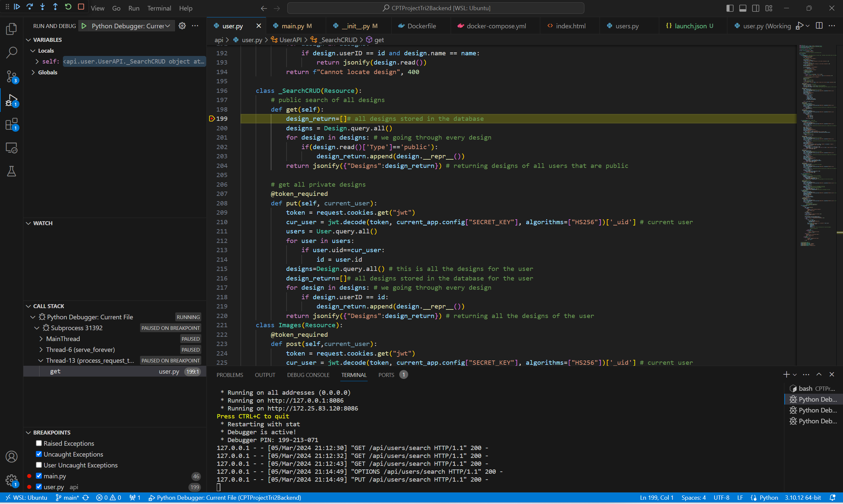Click the 3.10.12 64-bit interpreter selector

coord(802,497)
